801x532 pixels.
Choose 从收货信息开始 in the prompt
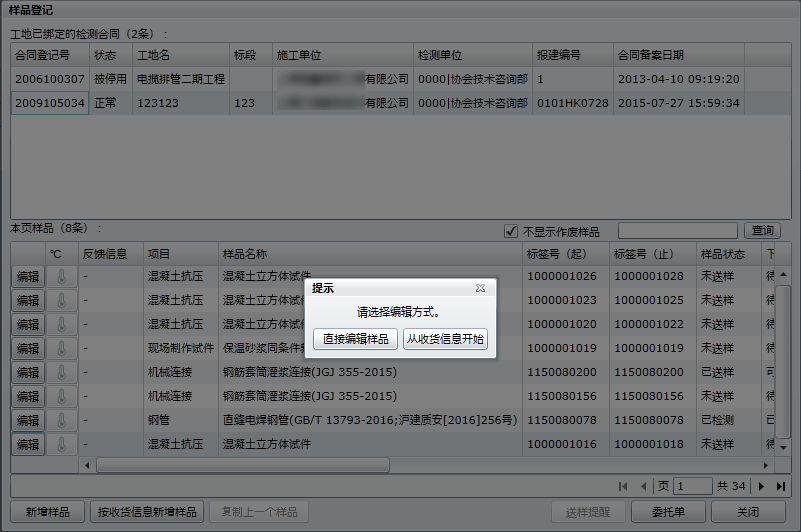(445, 339)
